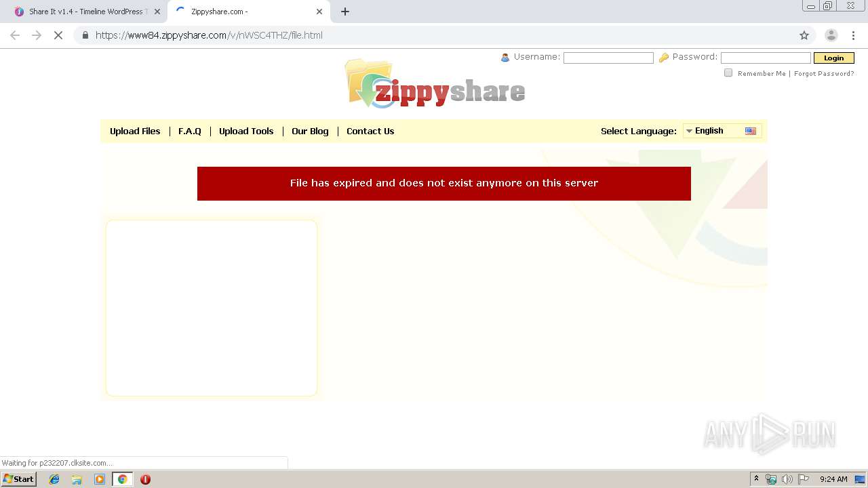Click the file expired red banner message
Image resolution: width=868 pixels, height=488 pixels.
(444, 183)
